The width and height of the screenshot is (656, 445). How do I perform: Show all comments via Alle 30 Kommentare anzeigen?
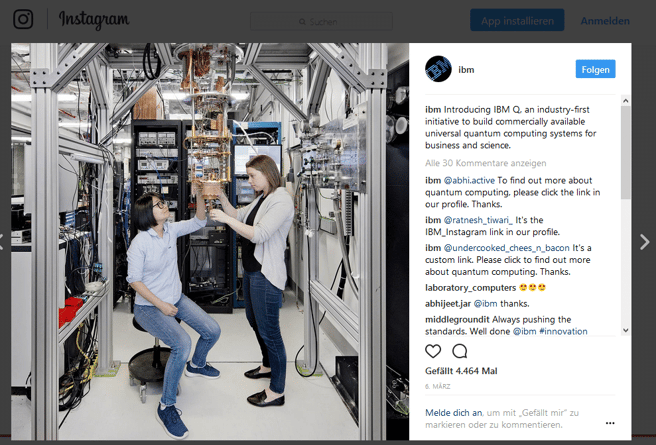pos(485,163)
